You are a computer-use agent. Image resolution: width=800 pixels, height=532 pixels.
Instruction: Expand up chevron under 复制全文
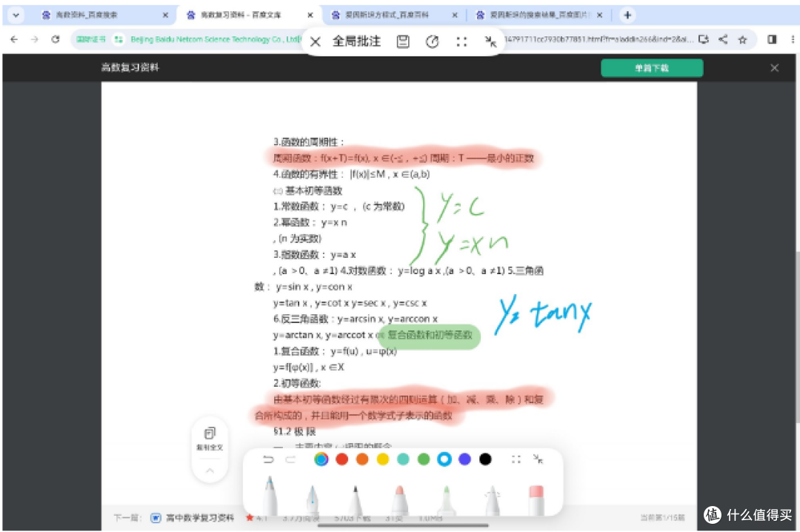tap(210, 471)
